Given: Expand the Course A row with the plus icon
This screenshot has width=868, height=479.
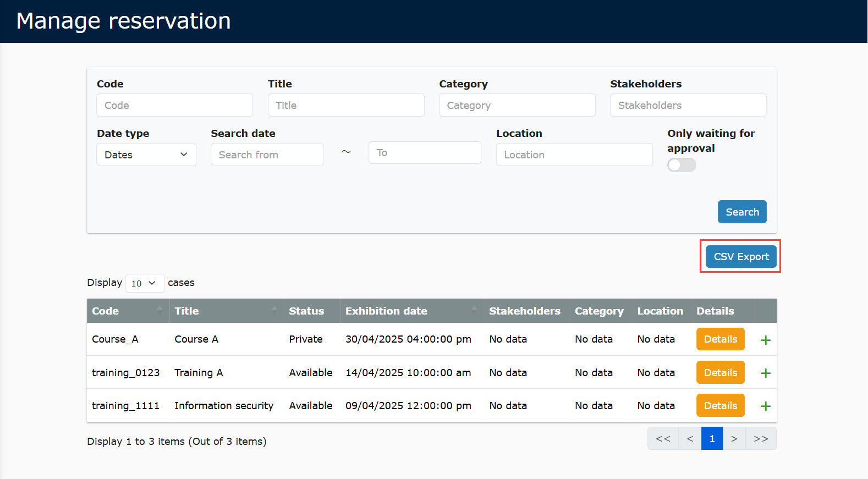Looking at the screenshot, I should [765, 340].
